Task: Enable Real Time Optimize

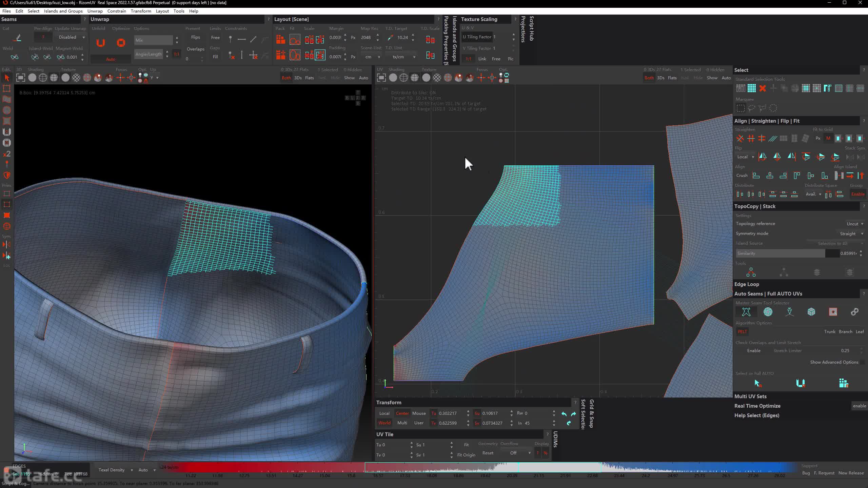Action: click(859, 406)
